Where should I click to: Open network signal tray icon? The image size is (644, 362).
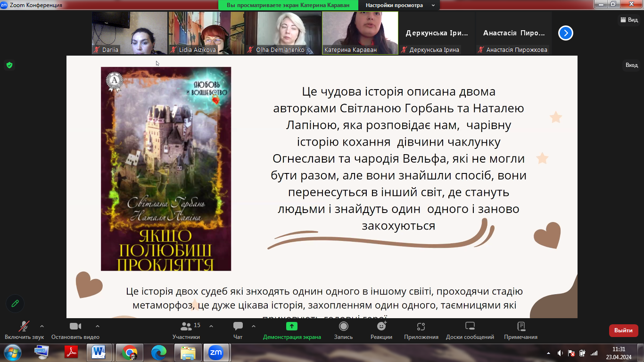point(594,353)
